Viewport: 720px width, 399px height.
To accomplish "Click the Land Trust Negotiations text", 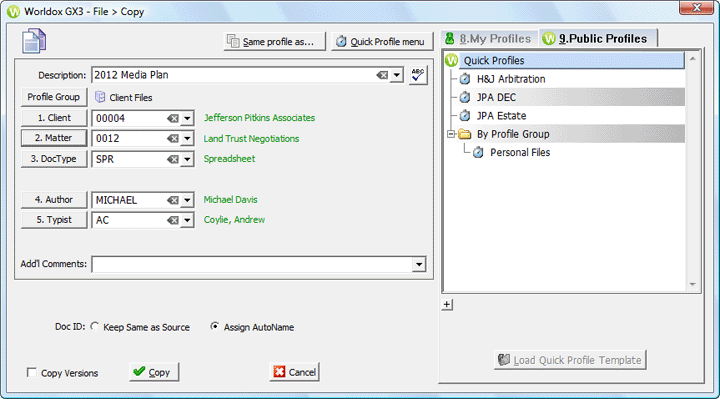I will (251, 139).
